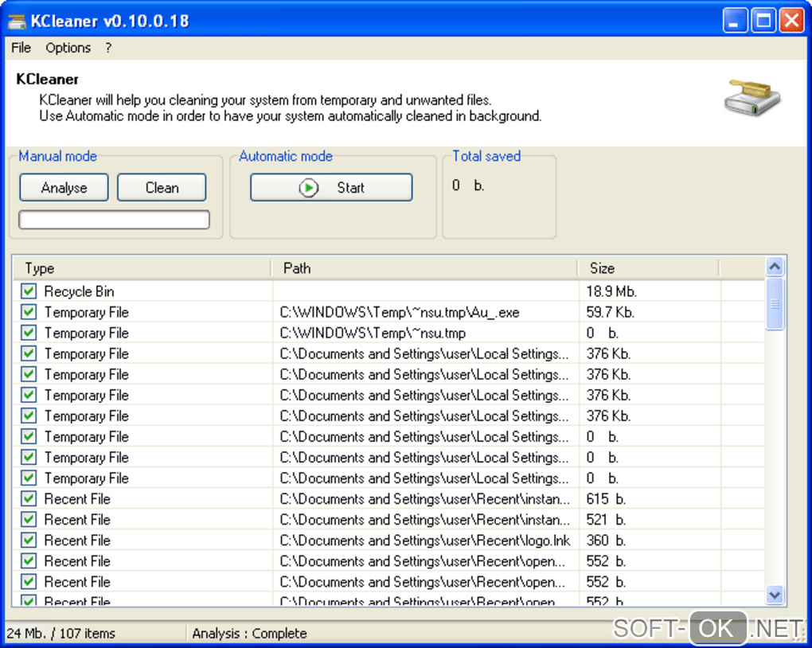Click the Total saved 0 b. value

pyautogui.click(x=468, y=185)
